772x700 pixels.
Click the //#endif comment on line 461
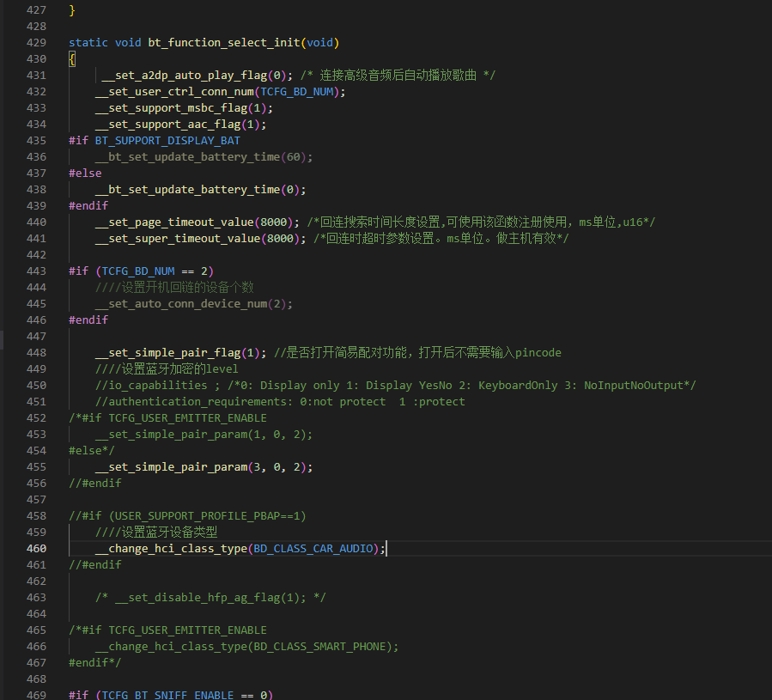[x=95, y=564]
